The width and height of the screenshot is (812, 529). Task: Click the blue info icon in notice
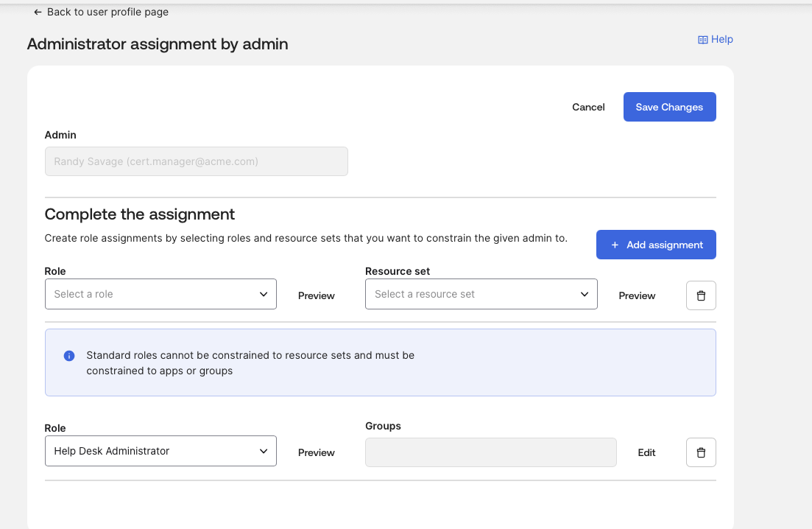pos(69,356)
